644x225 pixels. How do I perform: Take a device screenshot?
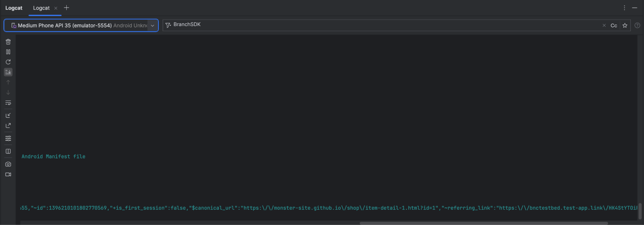pyautogui.click(x=8, y=164)
